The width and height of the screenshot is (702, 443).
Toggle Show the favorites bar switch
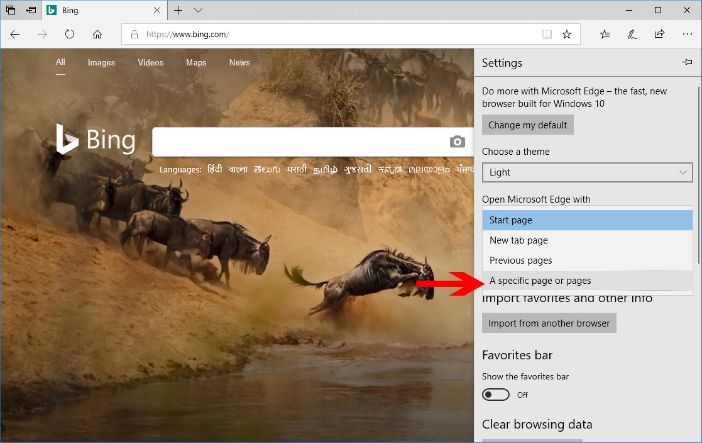496,395
